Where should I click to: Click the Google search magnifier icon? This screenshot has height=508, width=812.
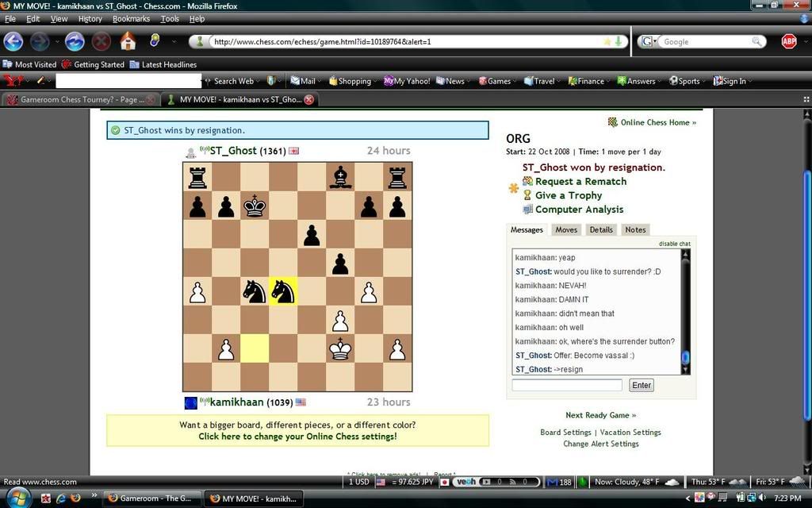(x=756, y=41)
